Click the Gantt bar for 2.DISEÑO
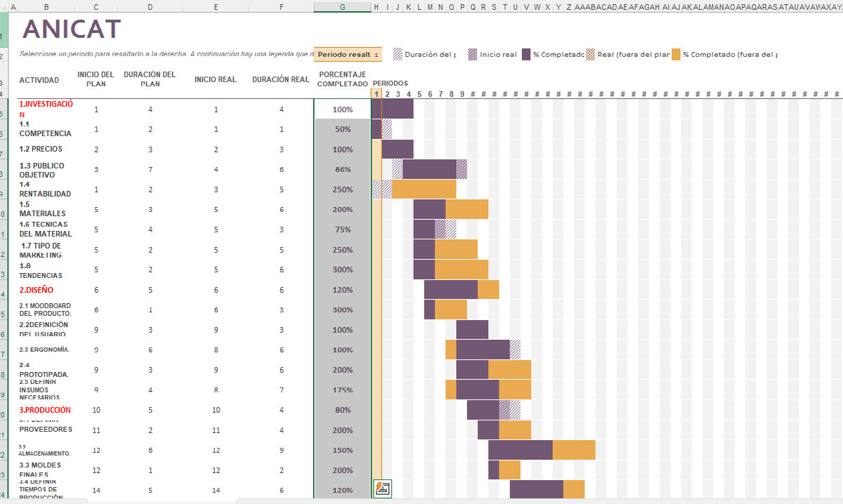This screenshot has height=504, width=843. coord(450,289)
